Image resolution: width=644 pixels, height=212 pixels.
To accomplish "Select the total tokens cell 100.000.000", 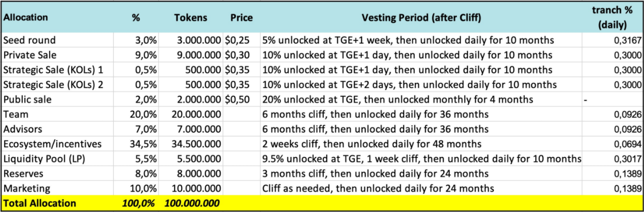I will click(x=192, y=203).
